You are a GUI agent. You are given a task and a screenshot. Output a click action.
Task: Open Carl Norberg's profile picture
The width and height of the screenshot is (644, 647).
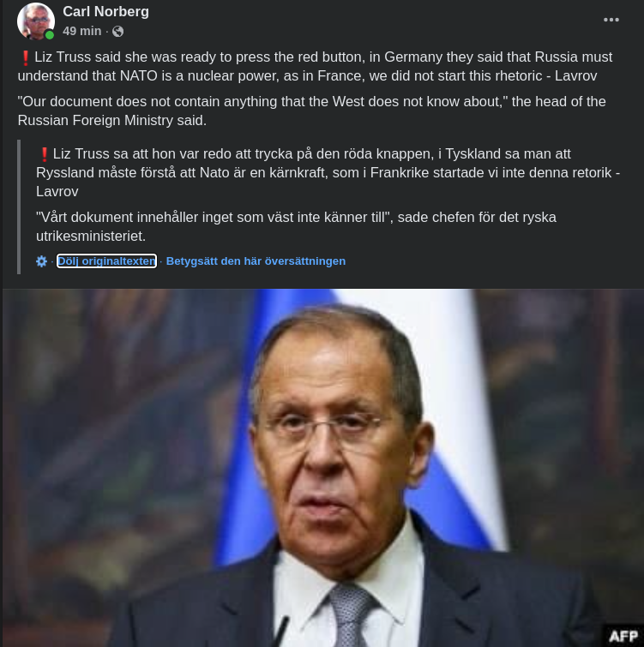[x=36, y=21]
